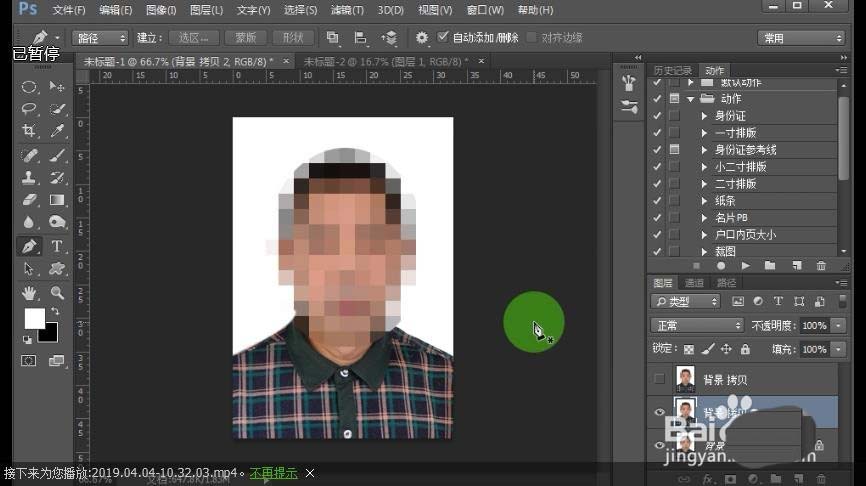
Task: Select the Hand tool
Action: [29, 293]
